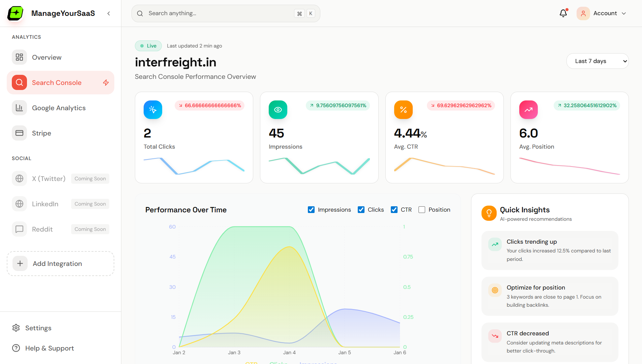
Task: Open the notification bell
Action: [x=563, y=13]
